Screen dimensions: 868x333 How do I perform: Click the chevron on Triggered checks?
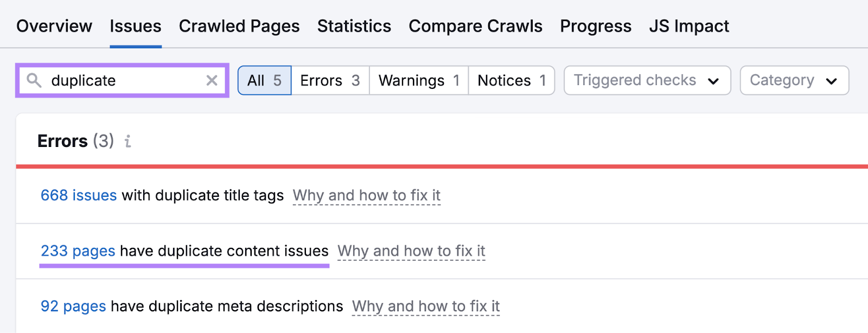714,80
